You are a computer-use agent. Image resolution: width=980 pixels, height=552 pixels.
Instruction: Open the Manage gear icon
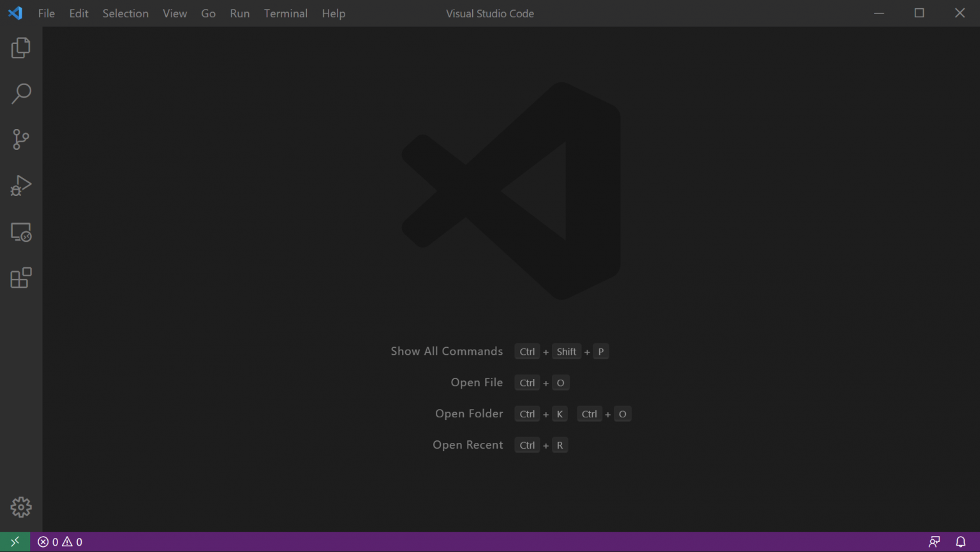point(21,507)
